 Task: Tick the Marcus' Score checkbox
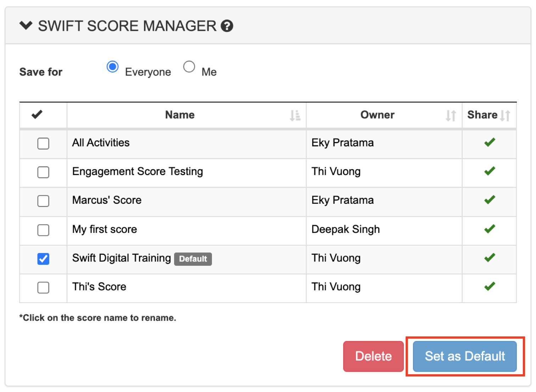click(x=43, y=201)
